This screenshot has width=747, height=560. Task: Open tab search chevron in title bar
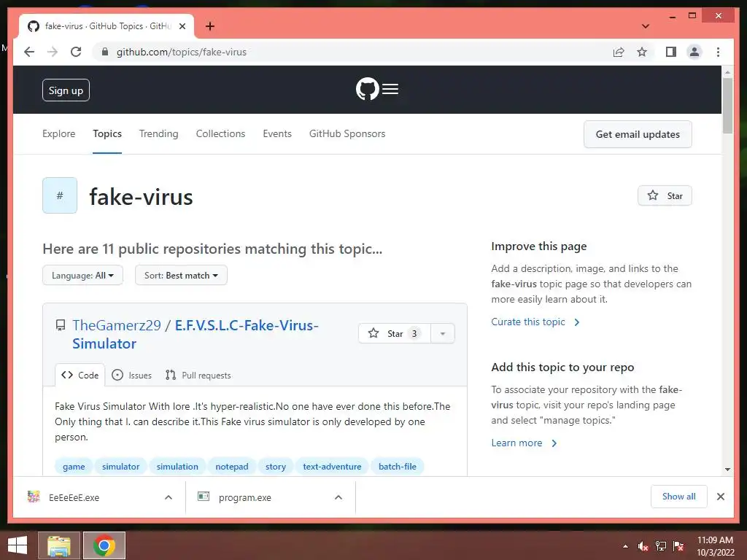(x=646, y=26)
